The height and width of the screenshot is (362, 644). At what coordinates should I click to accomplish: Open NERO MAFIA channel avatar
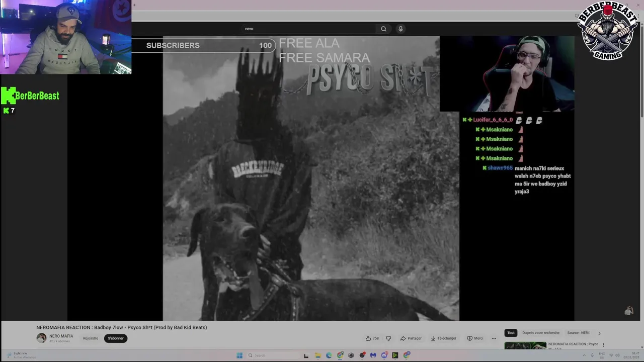[41, 338]
